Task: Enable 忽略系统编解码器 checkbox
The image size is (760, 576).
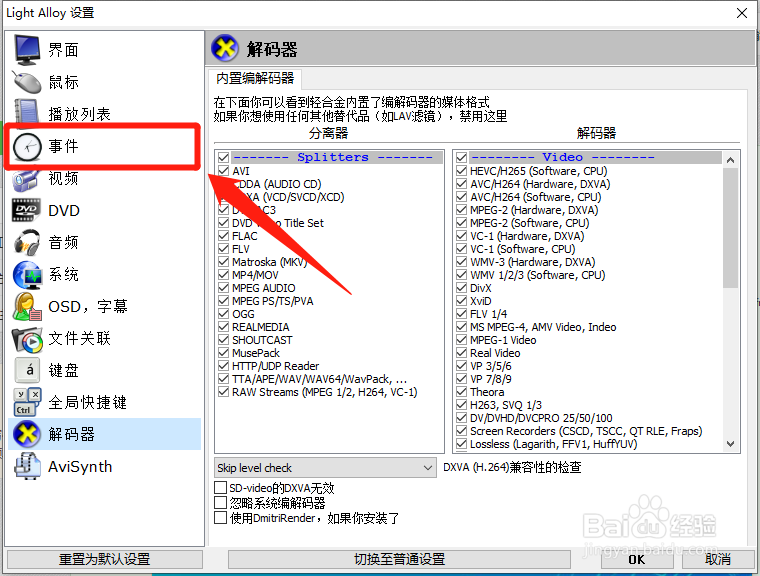Action: coord(221,502)
